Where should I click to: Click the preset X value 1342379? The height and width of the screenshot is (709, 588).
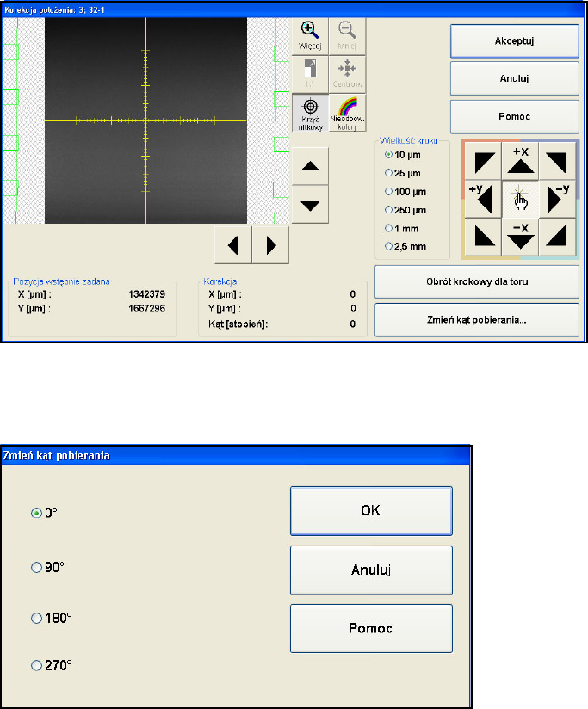146,294
